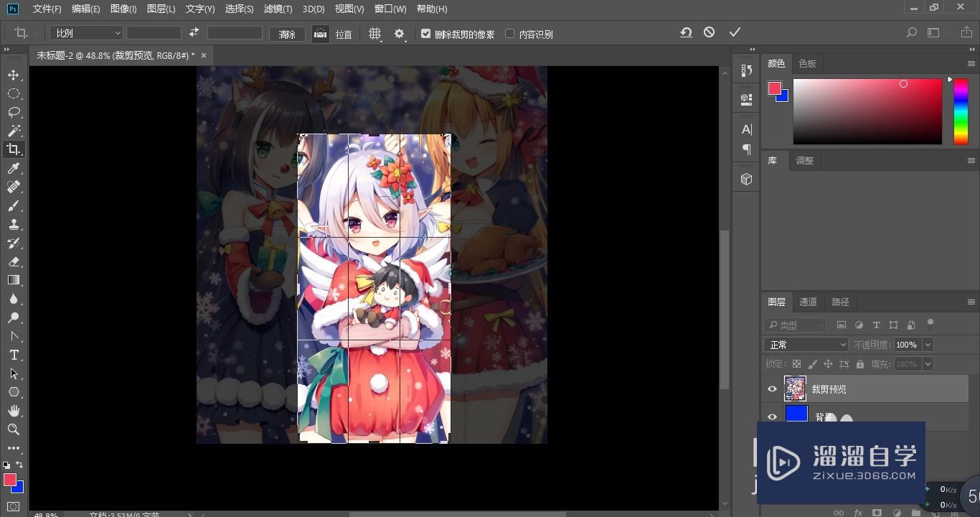Select the Zoom tool

[x=14, y=429]
